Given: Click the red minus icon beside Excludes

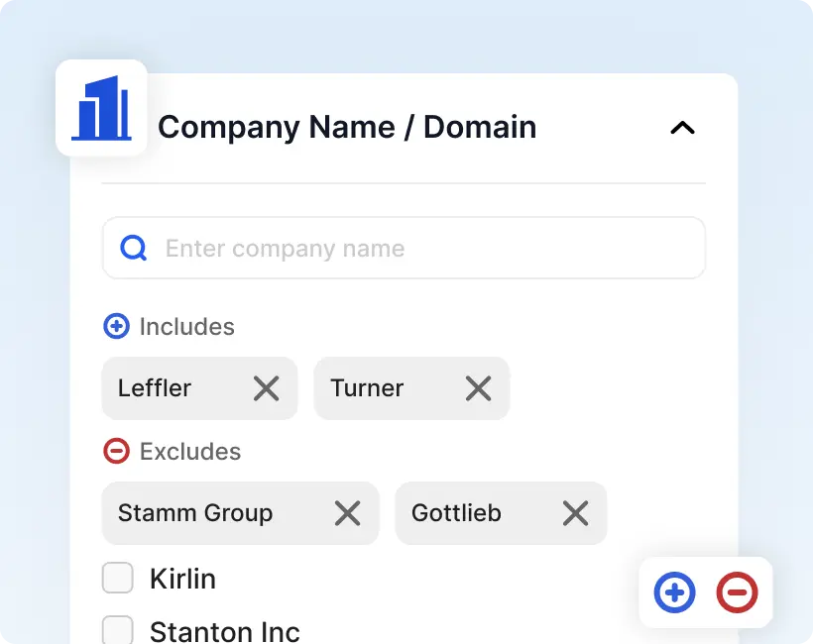Looking at the screenshot, I should [x=117, y=451].
